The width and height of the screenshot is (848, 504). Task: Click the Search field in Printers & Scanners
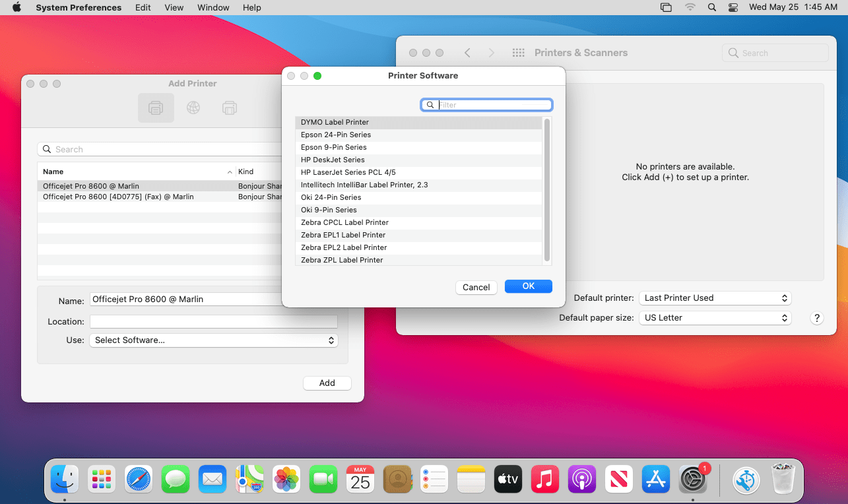775,53
